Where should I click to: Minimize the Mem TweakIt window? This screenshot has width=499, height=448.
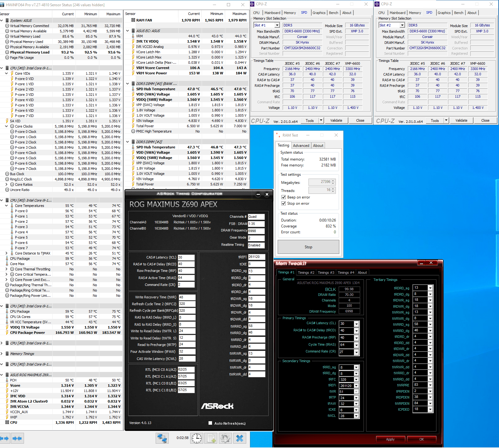(x=421, y=263)
